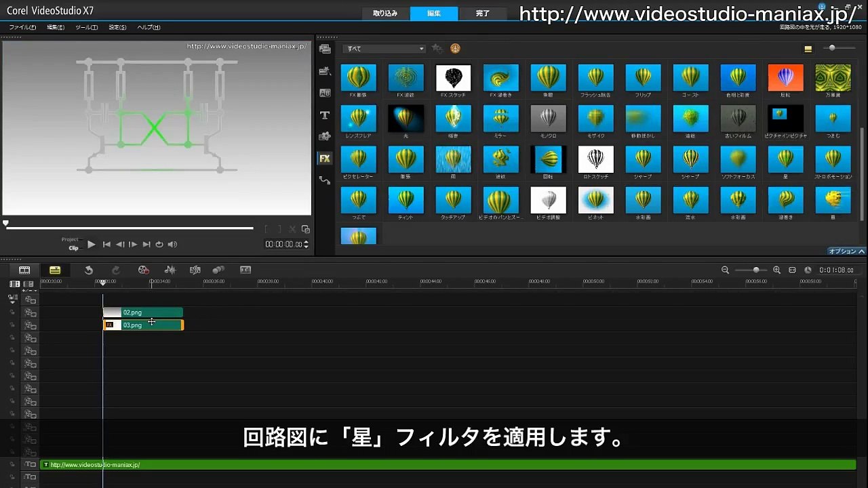Toggle Clip playback mode
This screenshot has width=868, height=488.
(x=73, y=248)
